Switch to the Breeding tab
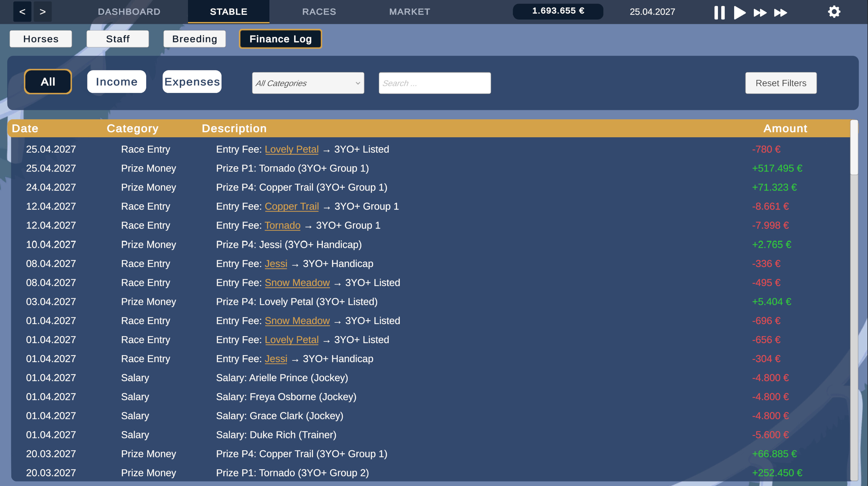 (x=194, y=39)
